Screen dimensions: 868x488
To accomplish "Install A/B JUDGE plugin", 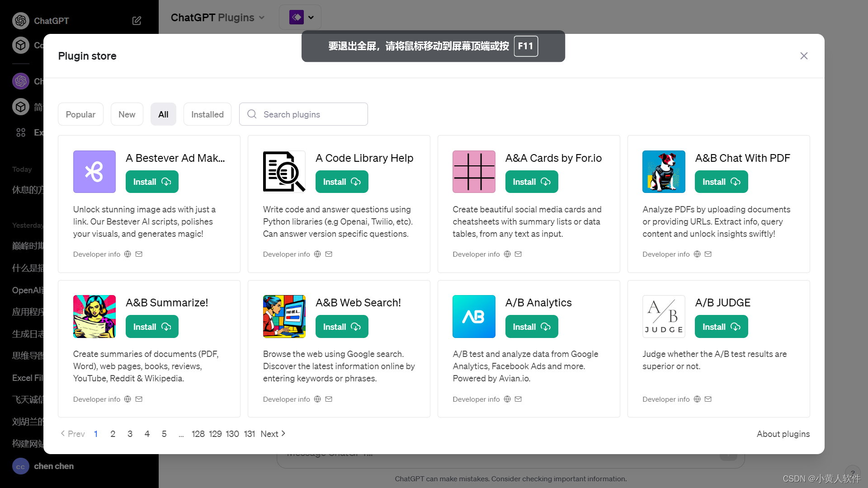I will 722,327.
